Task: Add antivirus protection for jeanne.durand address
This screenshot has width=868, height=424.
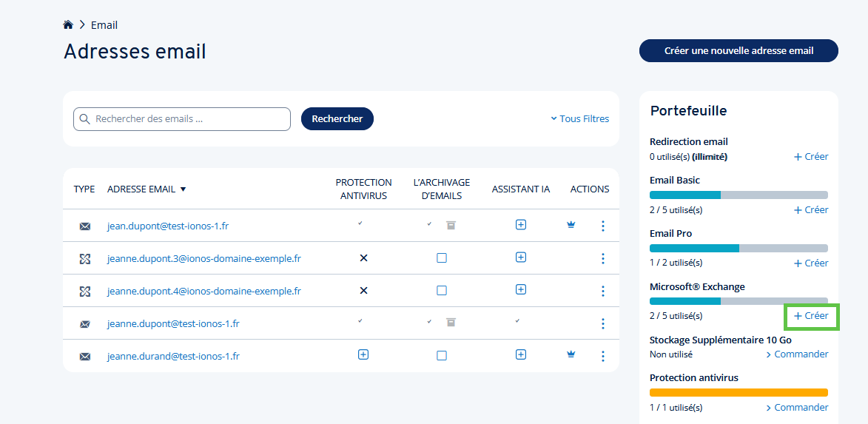Action: pos(363,355)
